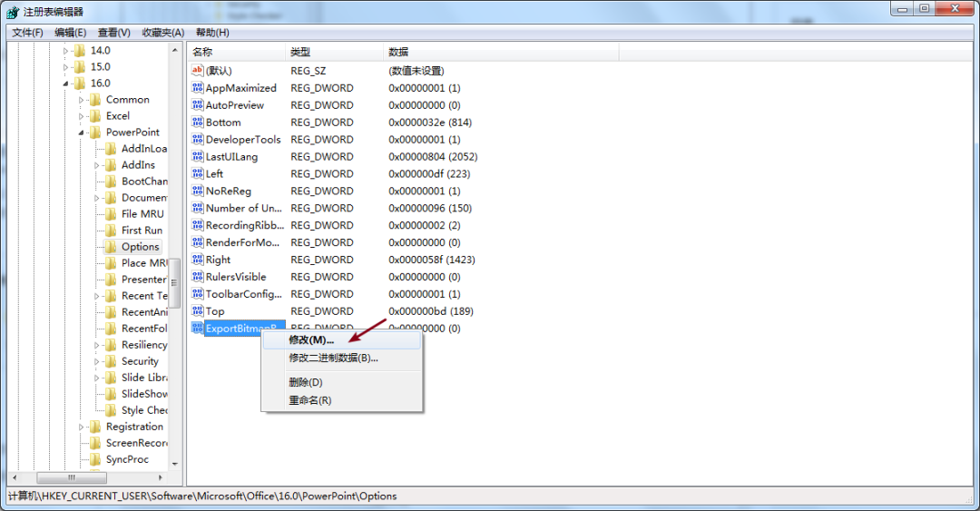The height and width of the screenshot is (511, 980).
Task: Click the string icon of (默认) value
Action: click(198, 71)
